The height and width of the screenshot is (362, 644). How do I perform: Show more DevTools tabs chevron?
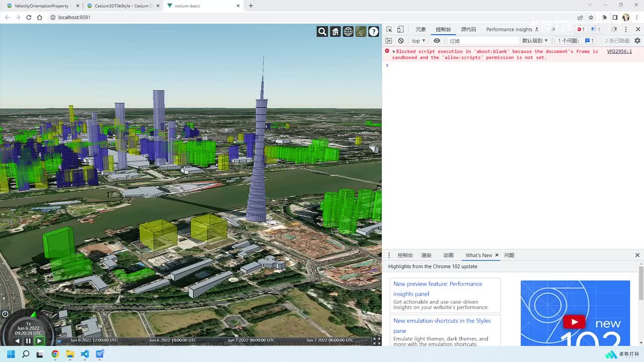click(553, 30)
